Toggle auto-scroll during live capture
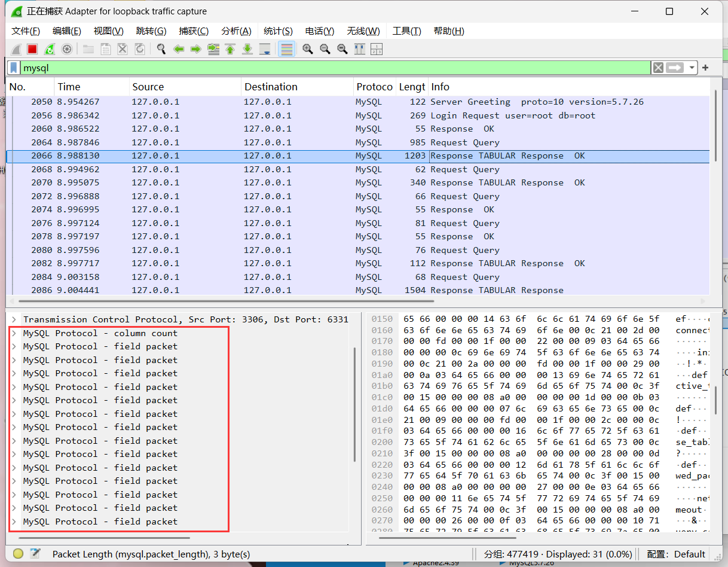The width and height of the screenshot is (728, 567). click(265, 49)
